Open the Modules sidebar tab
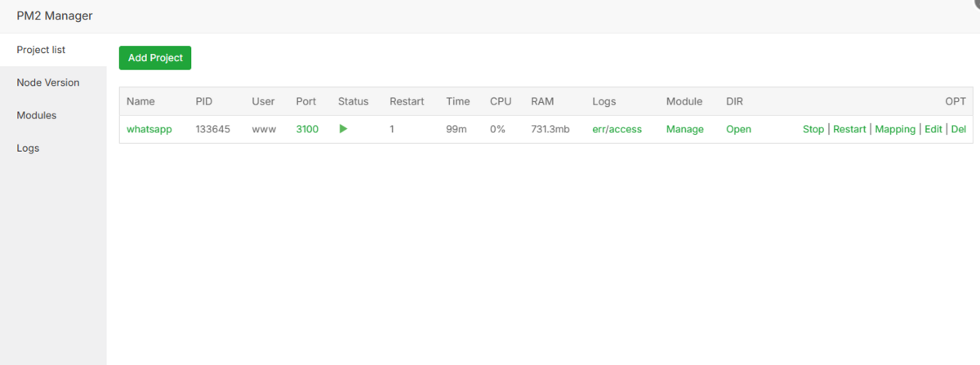The height and width of the screenshot is (365, 980). click(x=37, y=115)
